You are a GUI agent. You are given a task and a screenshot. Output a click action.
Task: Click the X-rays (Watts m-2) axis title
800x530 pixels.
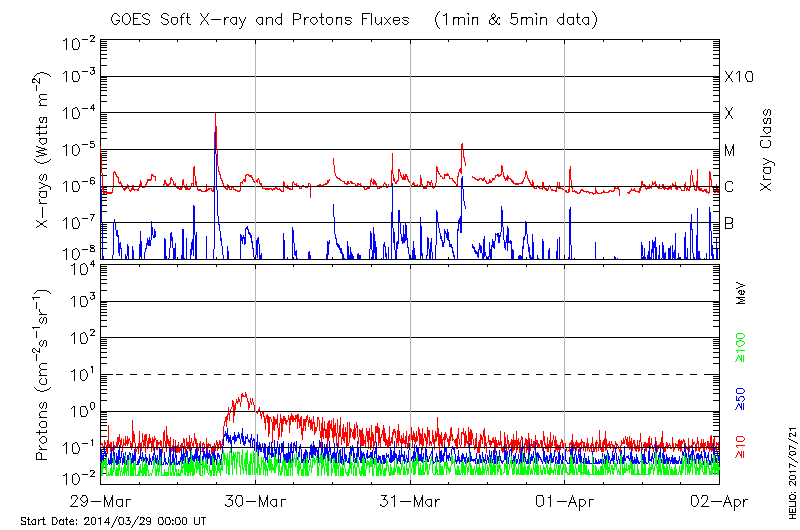pos(42,150)
